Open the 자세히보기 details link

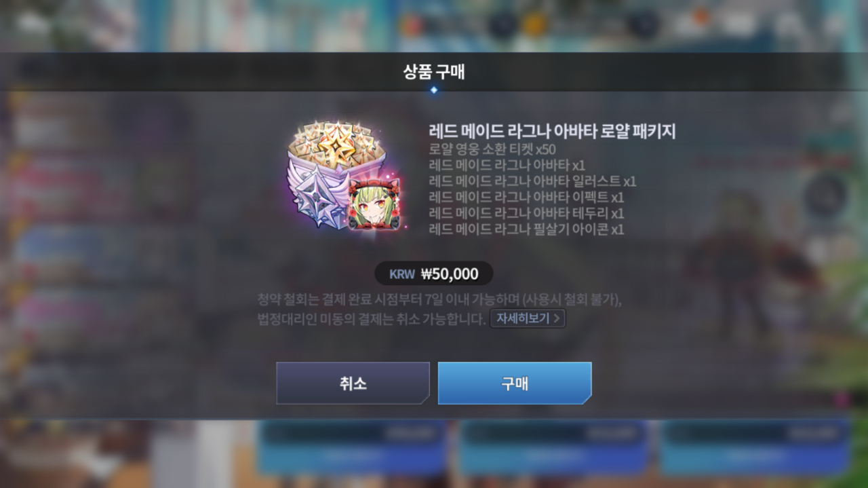[x=528, y=318]
